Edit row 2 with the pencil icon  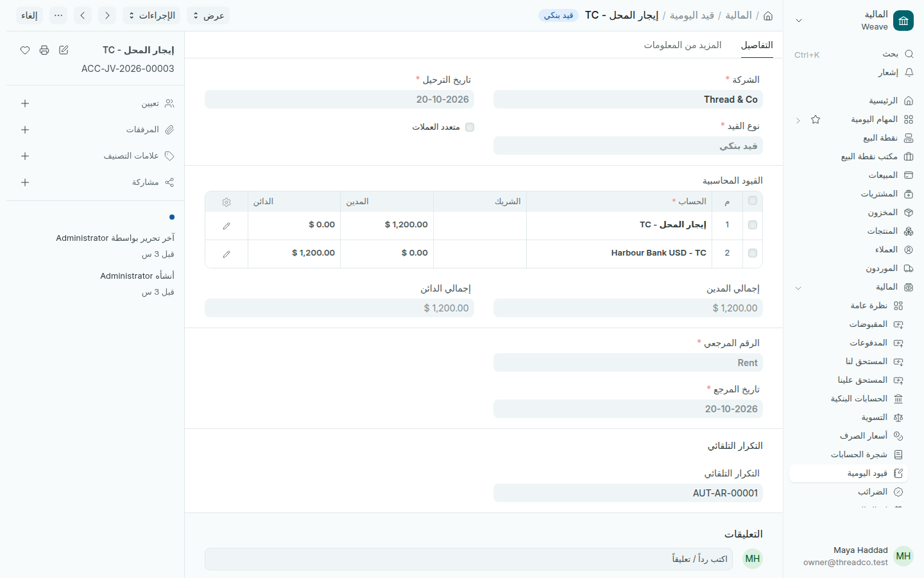pos(227,254)
